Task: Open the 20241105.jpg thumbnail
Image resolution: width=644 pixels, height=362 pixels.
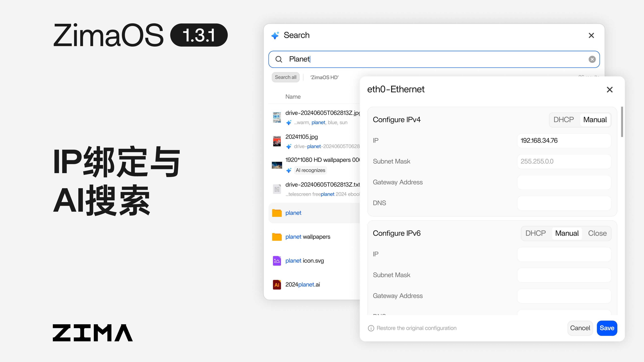Action: click(277, 141)
